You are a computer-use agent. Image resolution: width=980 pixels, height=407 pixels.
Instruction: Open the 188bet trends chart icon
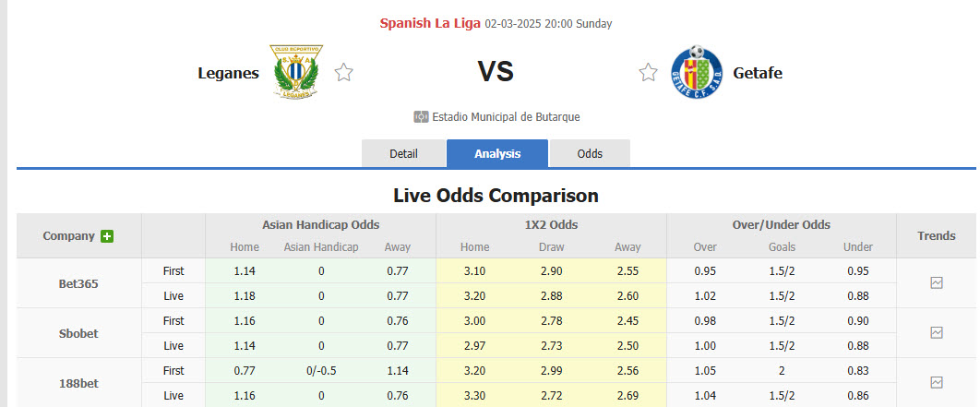[937, 382]
